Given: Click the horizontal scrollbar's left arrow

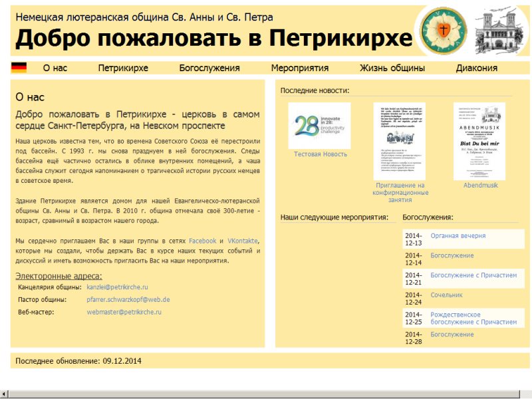Looking at the screenshot, I should coord(5,394).
